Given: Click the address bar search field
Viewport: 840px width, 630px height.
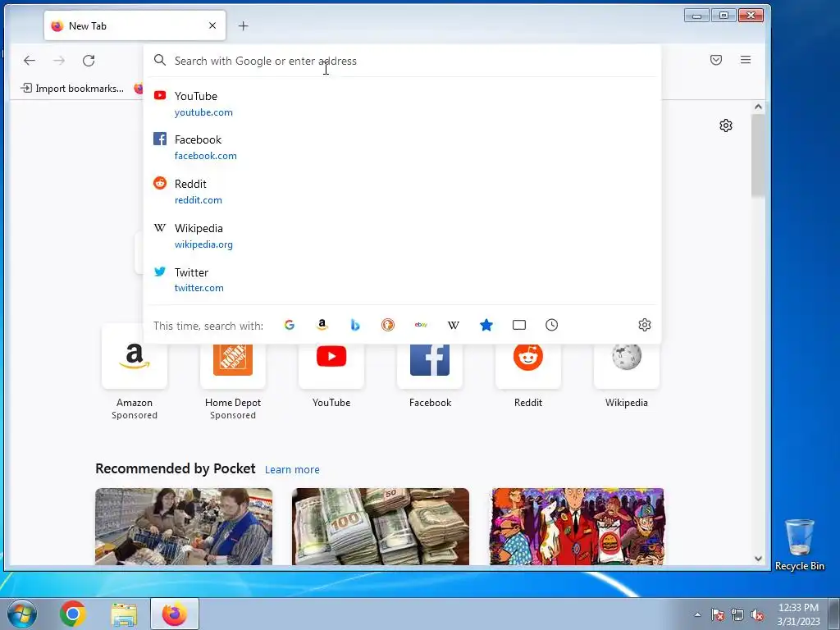Looking at the screenshot, I should pos(402,61).
